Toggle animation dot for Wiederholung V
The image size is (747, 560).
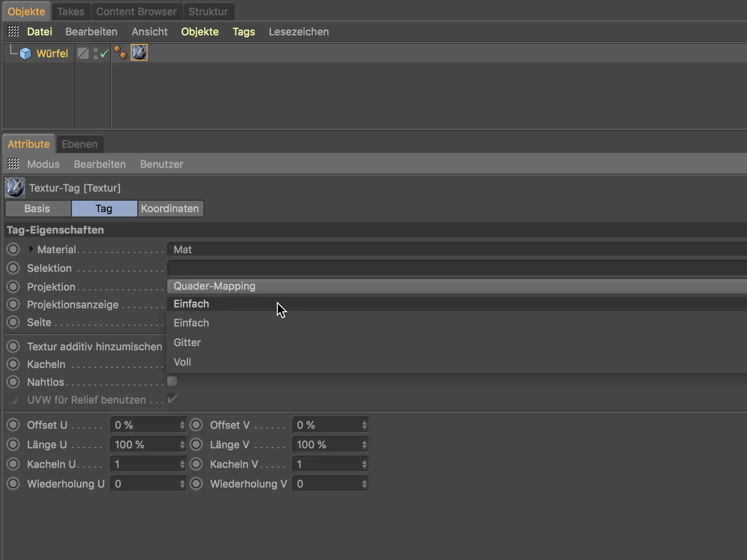[196, 483]
